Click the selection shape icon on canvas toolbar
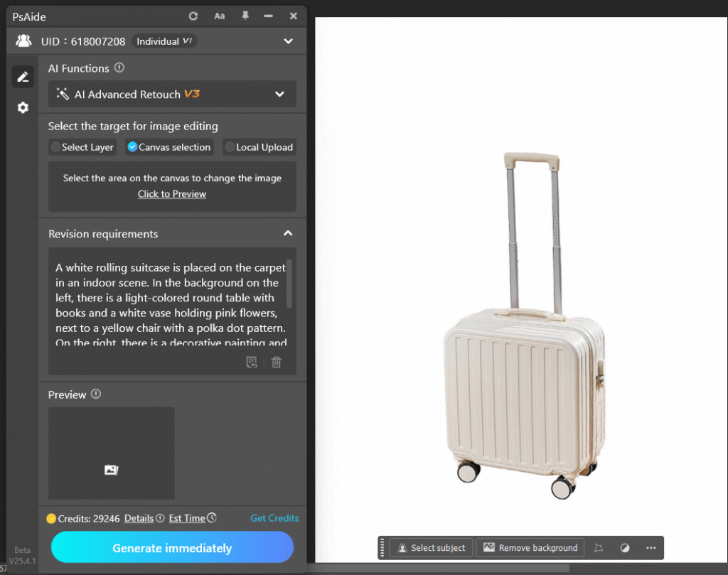Image resolution: width=728 pixels, height=575 pixels. [x=598, y=547]
